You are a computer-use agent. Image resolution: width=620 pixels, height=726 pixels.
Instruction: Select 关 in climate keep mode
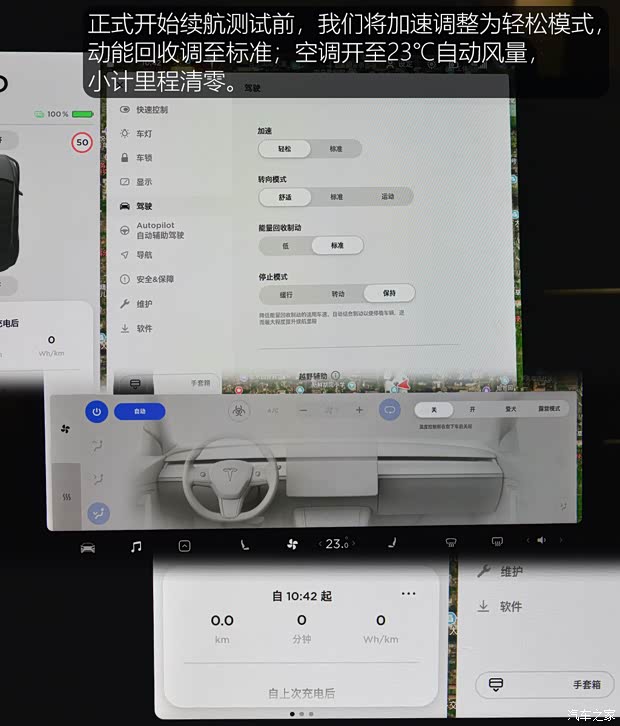(x=434, y=410)
